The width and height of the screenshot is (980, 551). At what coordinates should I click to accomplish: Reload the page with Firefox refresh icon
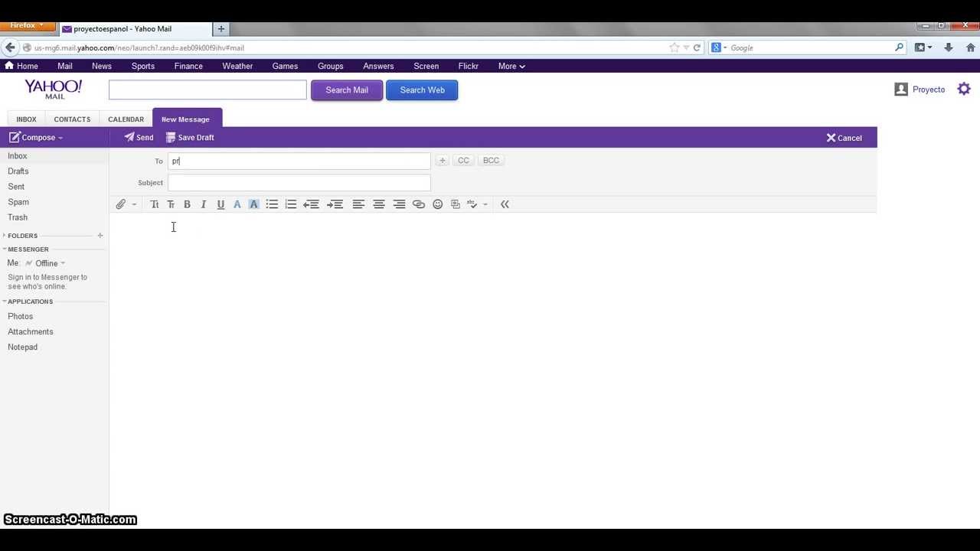point(697,47)
